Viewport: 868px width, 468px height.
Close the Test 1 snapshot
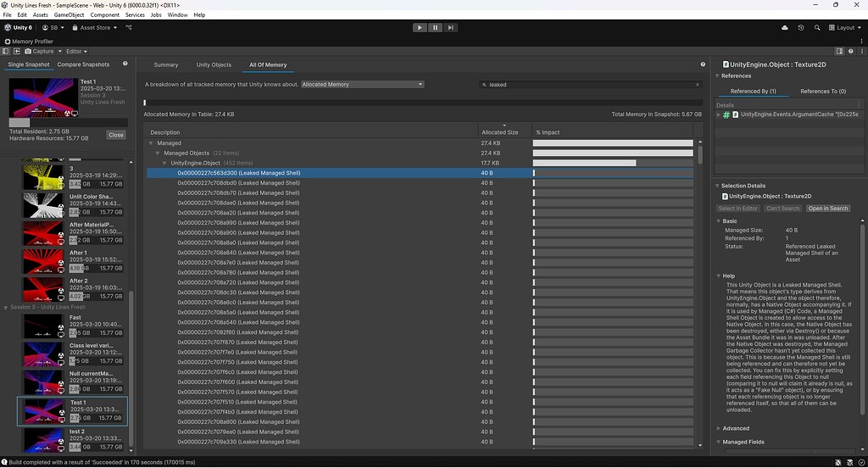point(116,135)
